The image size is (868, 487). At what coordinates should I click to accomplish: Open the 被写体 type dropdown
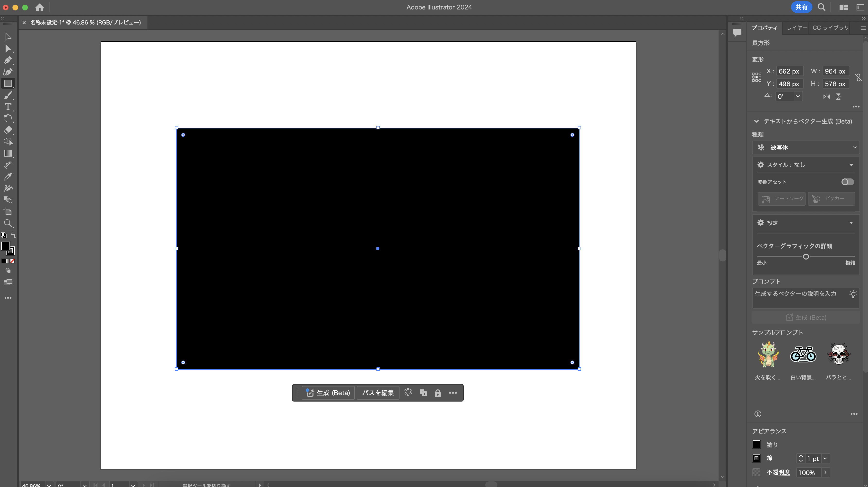(806, 147)
